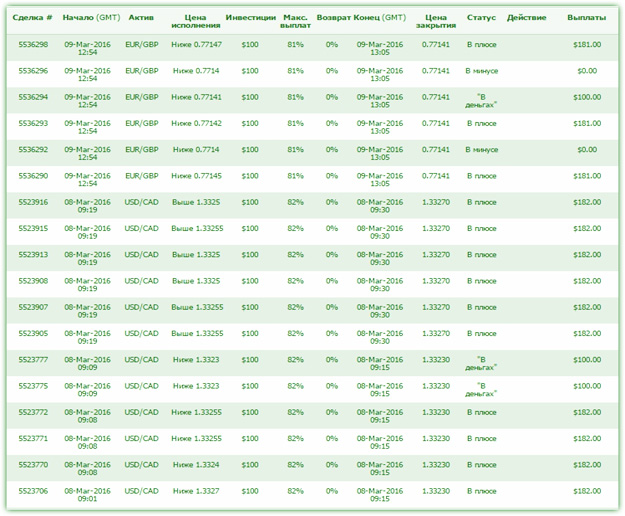The image size is (625, 516).
Task: Click the Инвестиции column header
Action: click(x=250, y=18)
